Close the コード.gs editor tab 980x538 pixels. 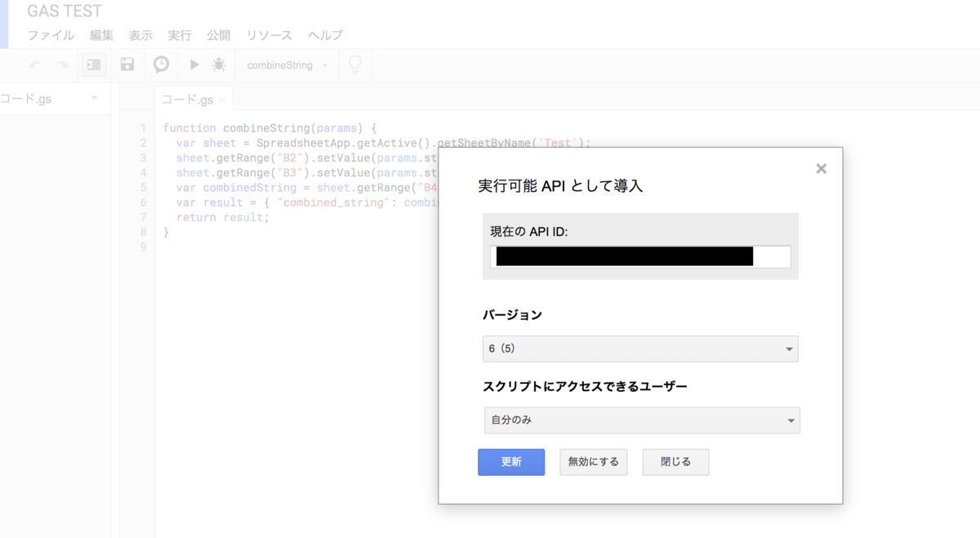223,100
